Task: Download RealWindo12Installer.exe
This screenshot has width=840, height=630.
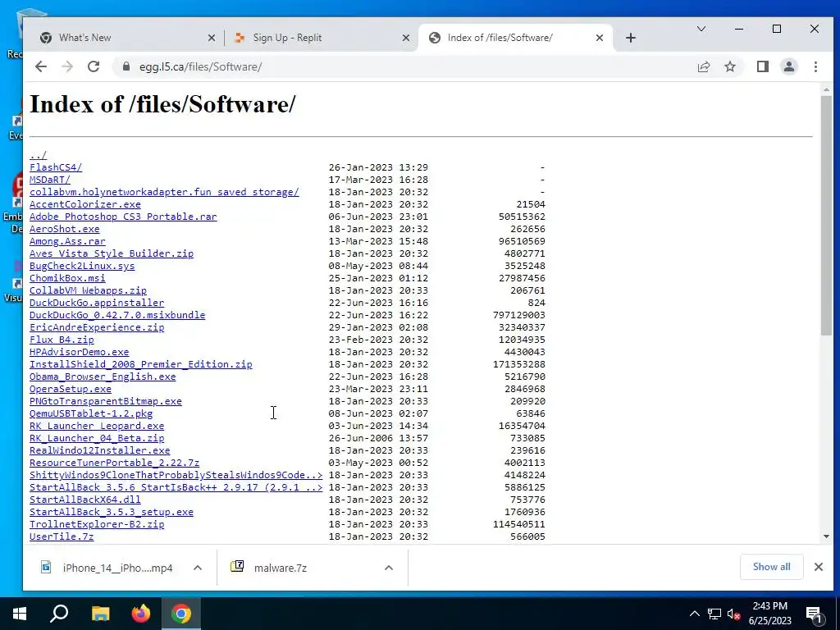Action: coord(99,451)
